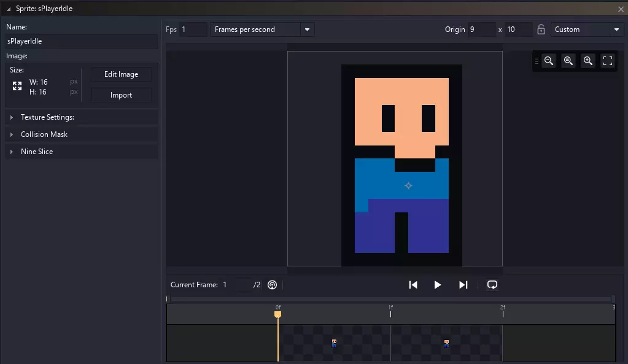Select the second frame thumbnail in timeline
Screen dimensions: 628x364
[446, 343]
